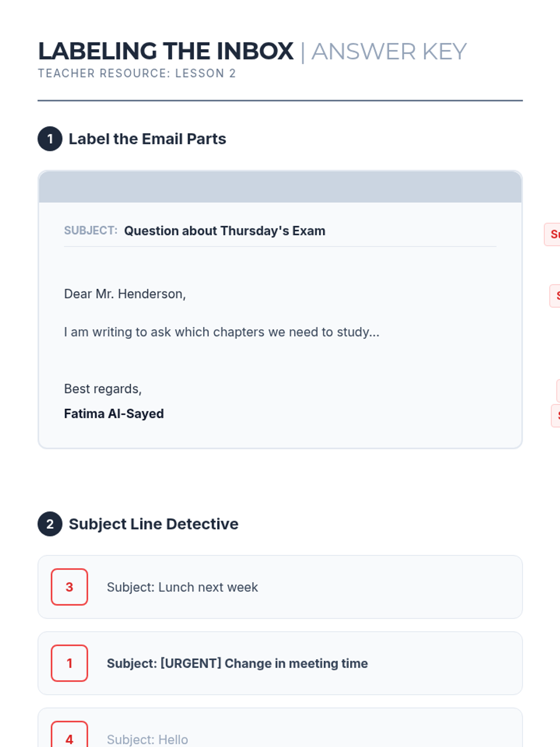This screenshot has height=747, width=560.
Task: Select the red answer box showing 1
Action: point(70,663)
